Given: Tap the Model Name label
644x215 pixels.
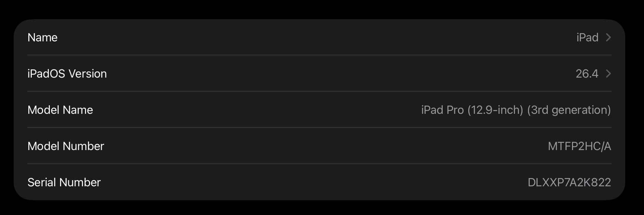Looking at the screenshot, I should (x=60, y=110).
